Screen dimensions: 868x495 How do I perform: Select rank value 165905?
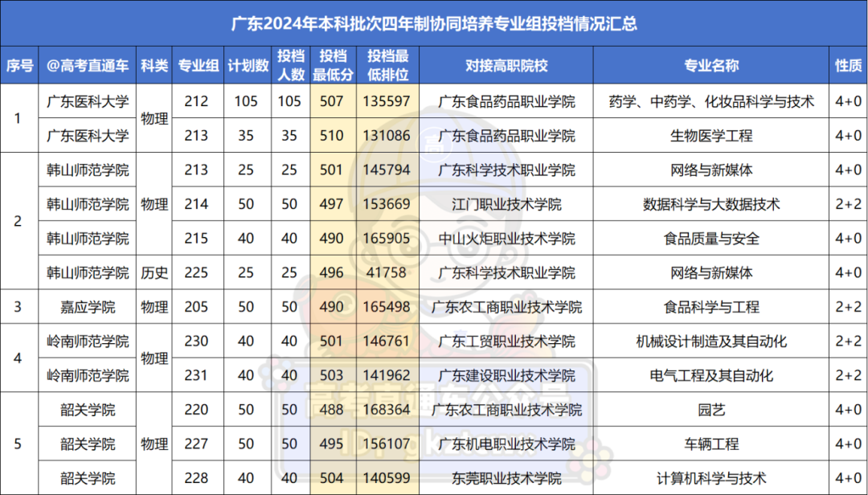387,238
